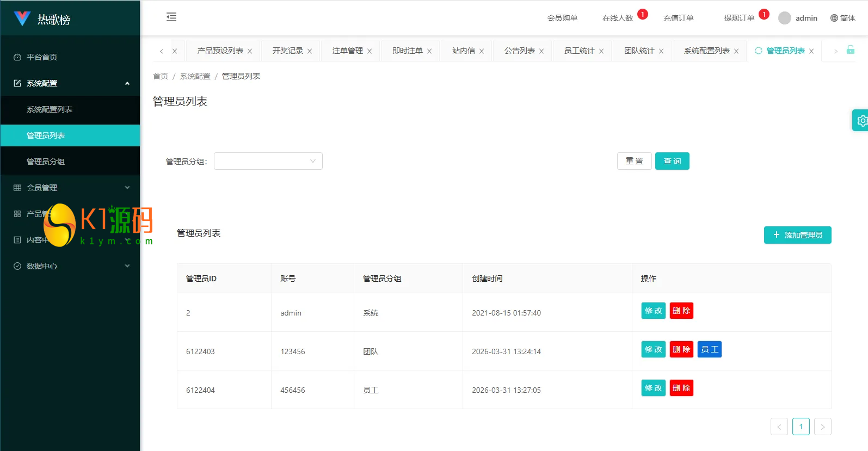Go to the next table page
This screenshot has width=868, height=451.
click(x=823, y=427)
